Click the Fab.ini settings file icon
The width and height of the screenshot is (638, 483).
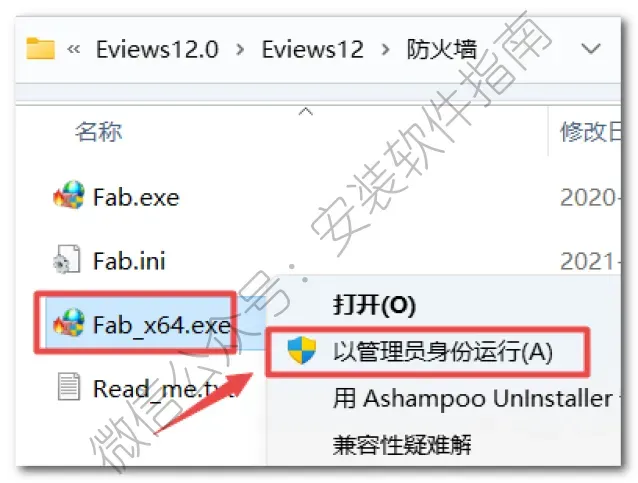(66, 259)
